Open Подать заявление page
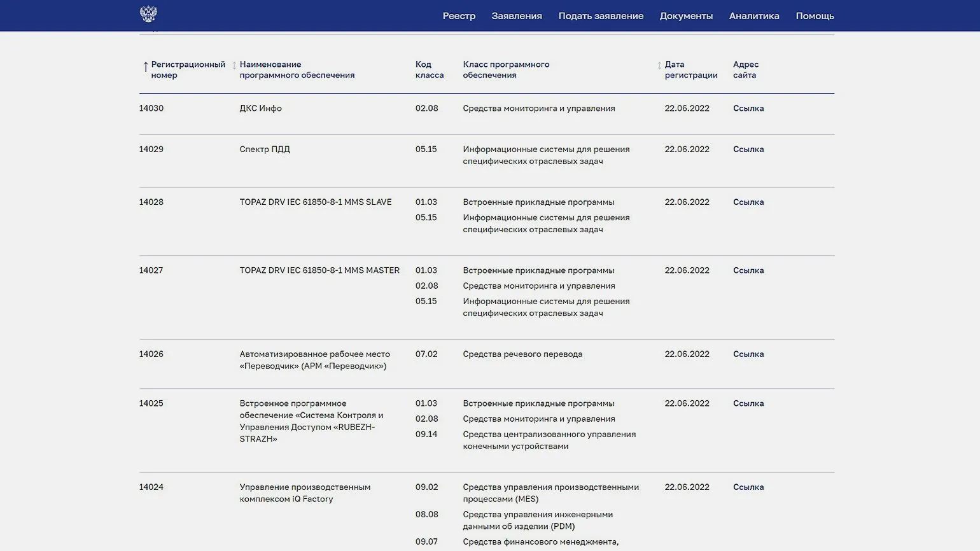 [x=601, y=16]
